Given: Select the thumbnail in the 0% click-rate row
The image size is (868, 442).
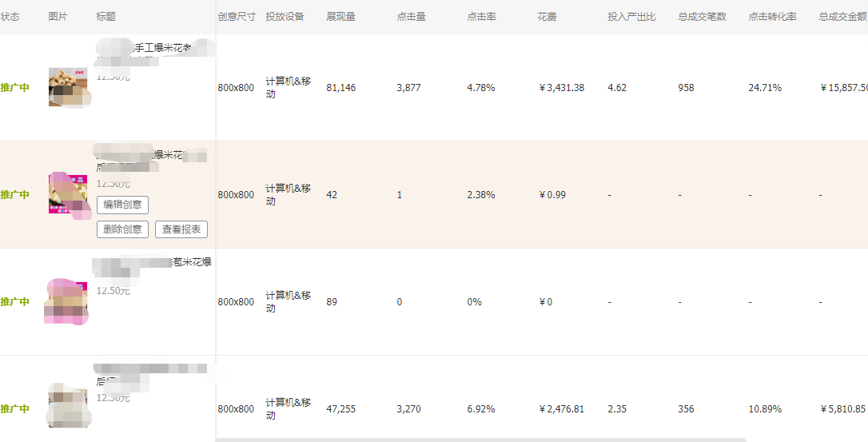Looking at the screenshot, I should pos(68,302).
